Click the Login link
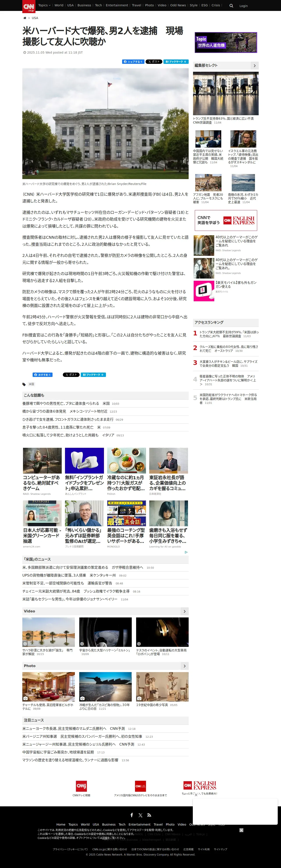Image resolution: width=281 pixels, height=868 pixels. pos(244,6)
